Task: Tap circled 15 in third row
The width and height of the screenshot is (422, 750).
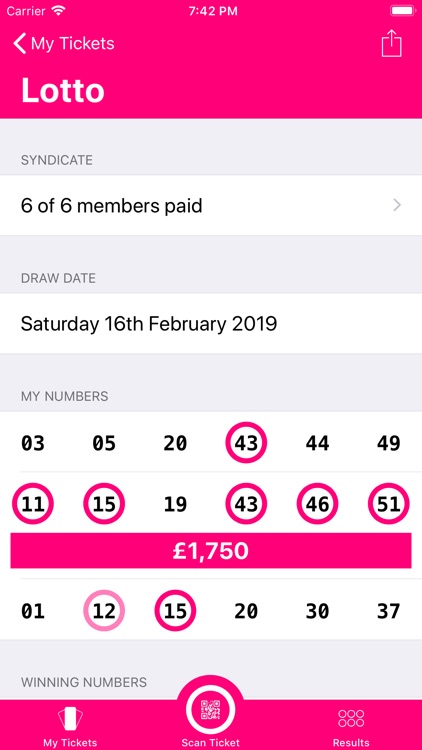Action: pyautogui.click(x=175, y=611)
